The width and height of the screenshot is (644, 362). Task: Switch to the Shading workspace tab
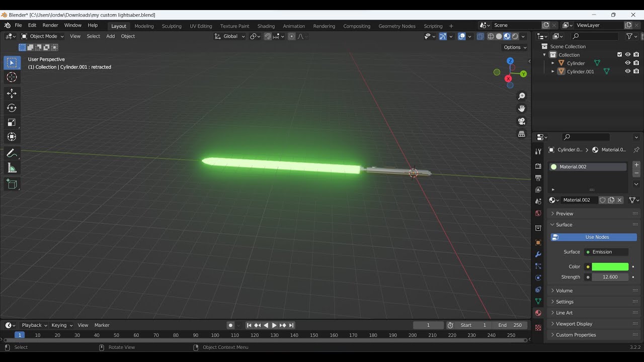(266, 26)
